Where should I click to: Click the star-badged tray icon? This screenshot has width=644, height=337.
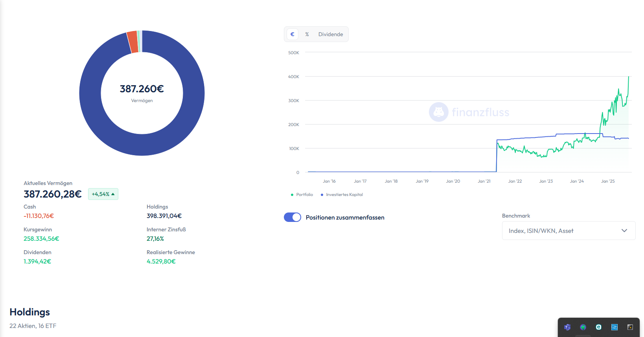(630, 327)
